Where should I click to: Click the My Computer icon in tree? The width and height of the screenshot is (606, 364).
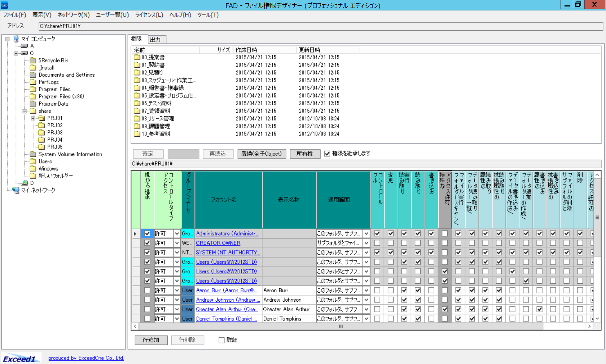(x=16, y=39)
